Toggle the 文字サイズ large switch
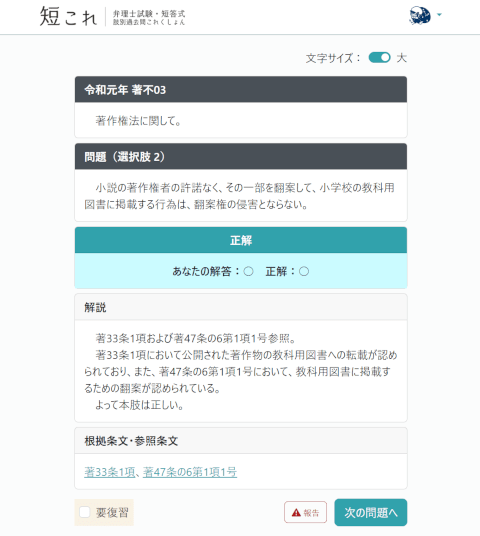This screenshot has width=480, height=536. [379, 57]
